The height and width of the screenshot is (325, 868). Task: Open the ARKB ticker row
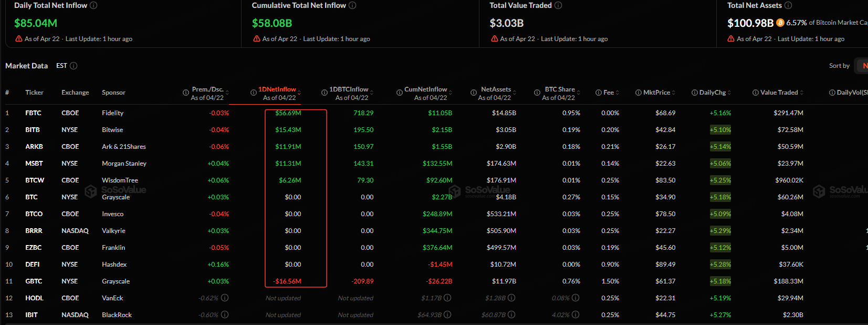(x=34, y=147)
